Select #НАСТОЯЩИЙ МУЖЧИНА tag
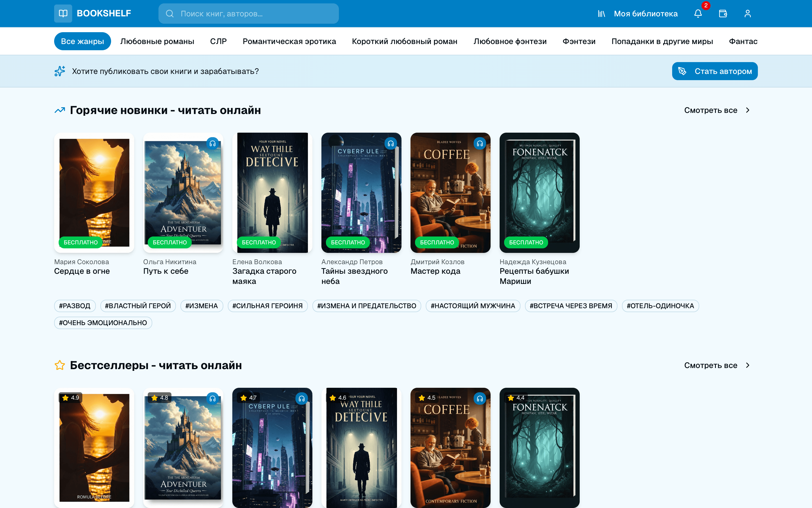Viewport: 812px width, 508px height. click(473, 306)
